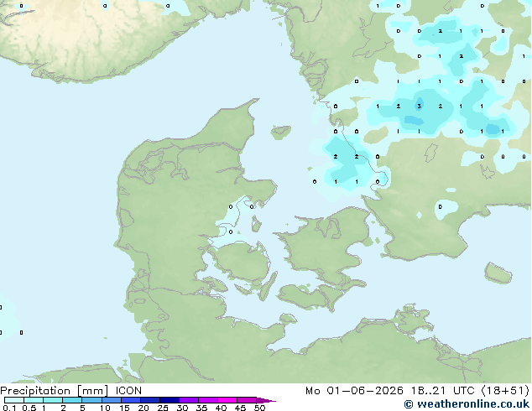Select the 2–5 mm legend color swatch
This screenshot has width=532, height=411.
tap(72, 400)
